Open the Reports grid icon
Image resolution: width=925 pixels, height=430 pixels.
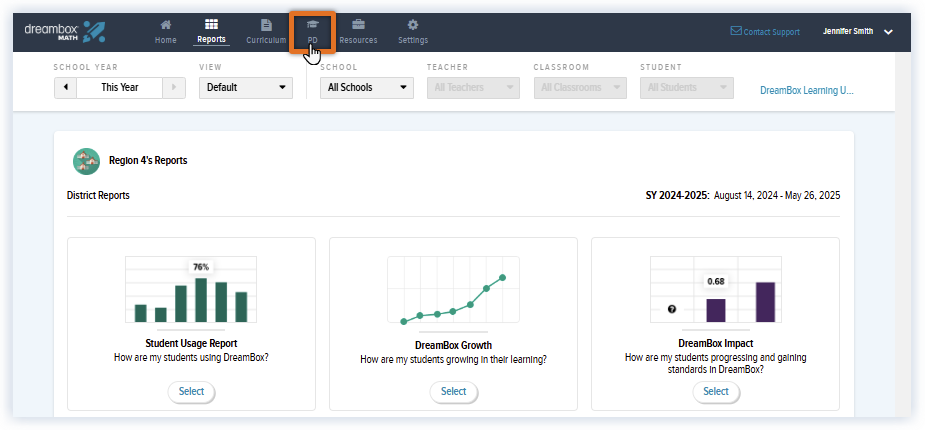211,25
